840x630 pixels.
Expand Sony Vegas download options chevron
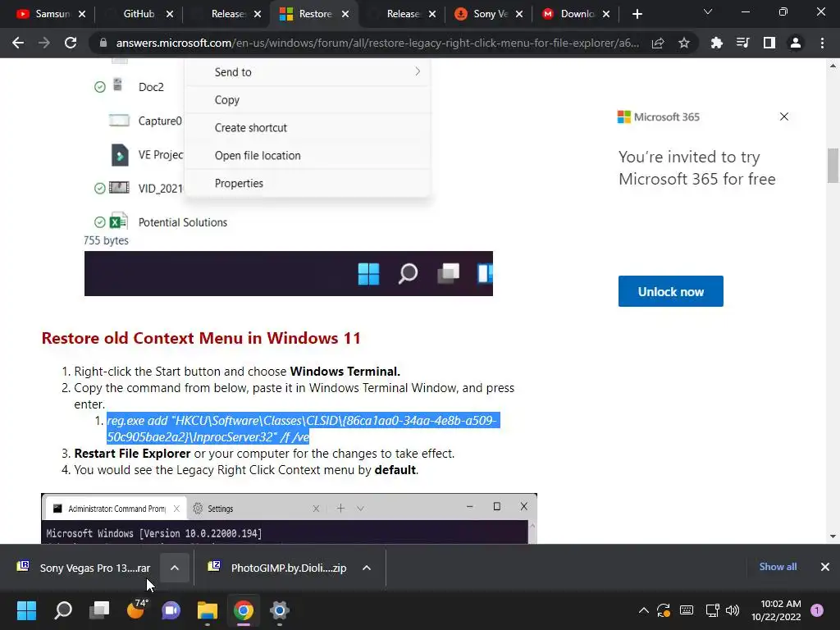pyautogui.click(x=175, y=568)
